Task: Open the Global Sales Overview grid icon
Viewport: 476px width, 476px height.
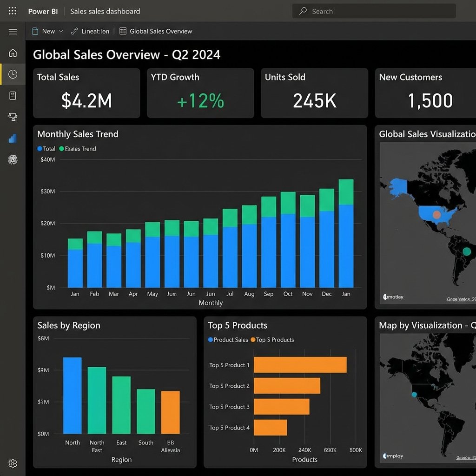Action: 123,31
